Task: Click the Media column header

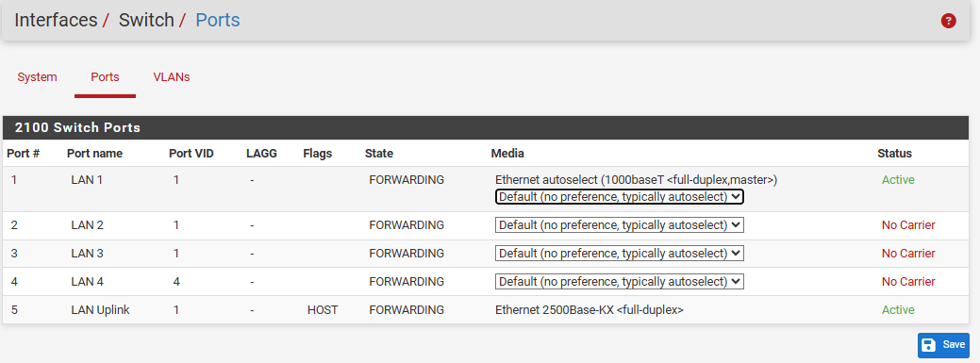Action: click(507, 153)
